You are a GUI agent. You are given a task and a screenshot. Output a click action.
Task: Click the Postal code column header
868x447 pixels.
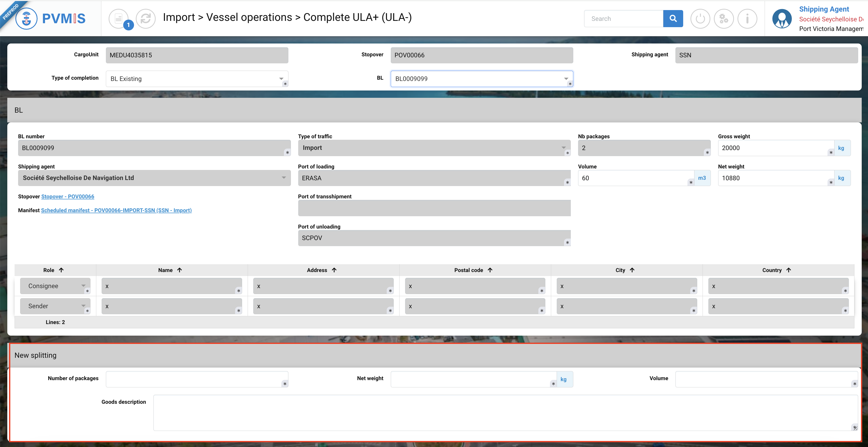[468, 270]
